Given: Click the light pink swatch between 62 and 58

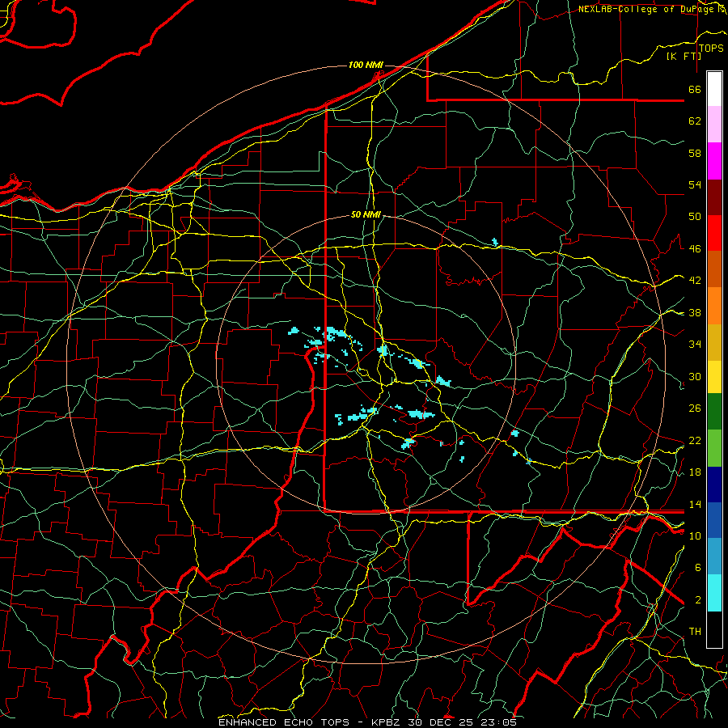Looking at the screenshot, I should point(714,125).
